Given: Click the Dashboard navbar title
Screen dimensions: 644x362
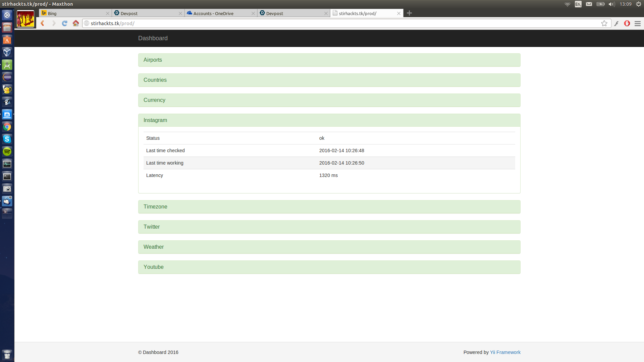Looking at the screenshot, I should click(153, 38).
